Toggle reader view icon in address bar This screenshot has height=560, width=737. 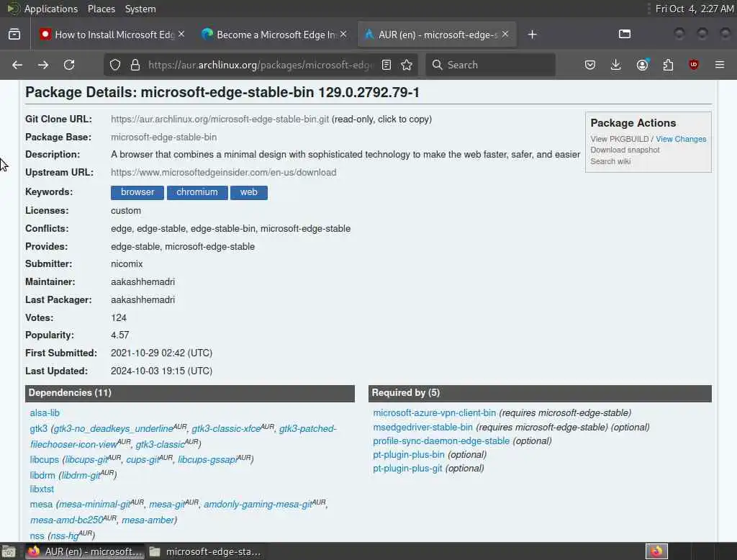click(x=386, y=65)
